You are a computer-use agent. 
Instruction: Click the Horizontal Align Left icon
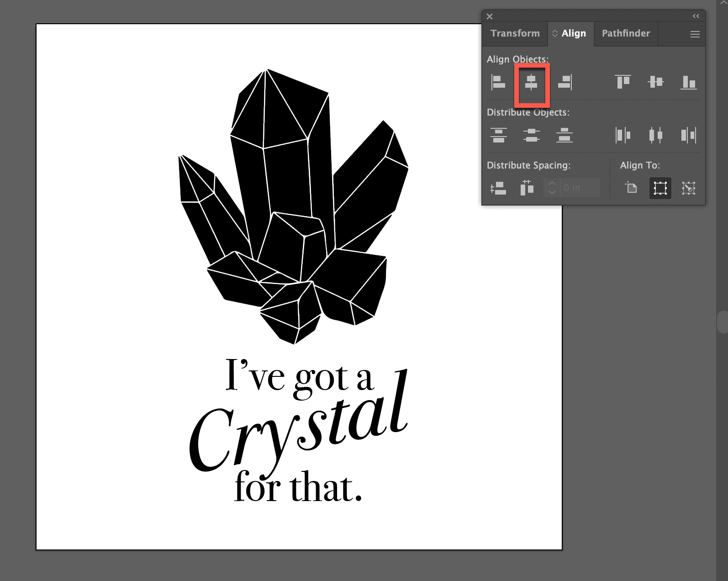[498, 83]
